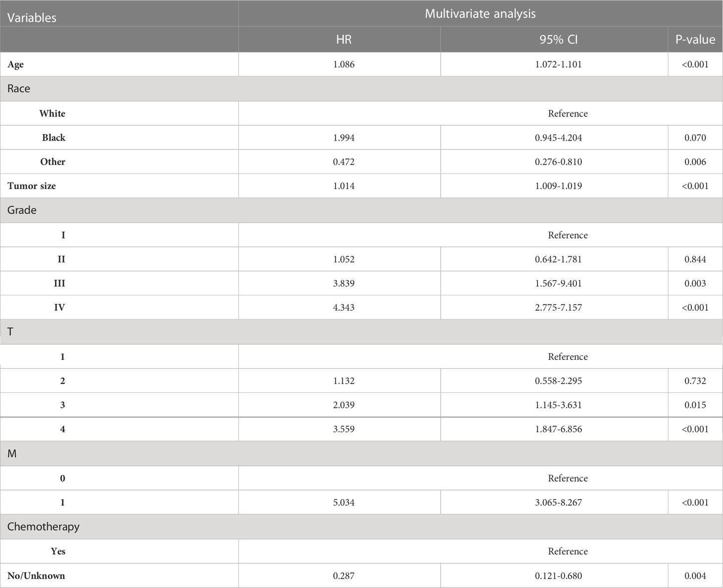Select HR value 5.034
The width and height of the screenshot is (723, 588).
[344, 503]
